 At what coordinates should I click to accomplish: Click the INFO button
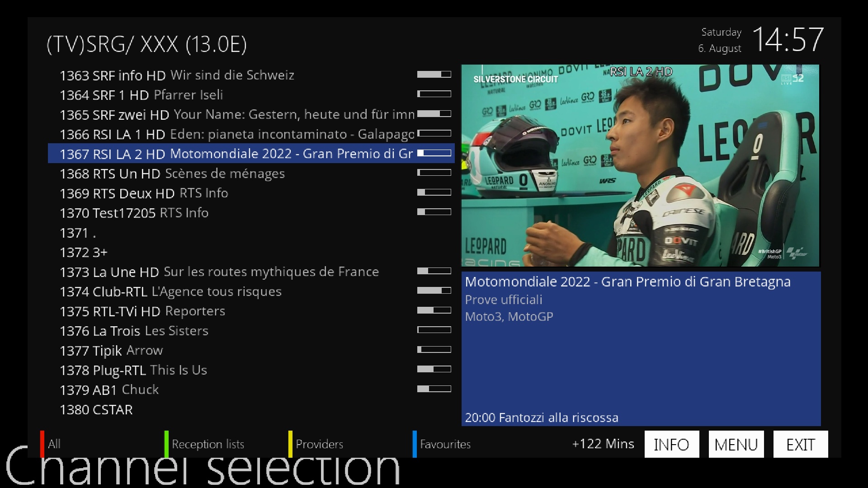pyautogui.click(x=672, y=444)
